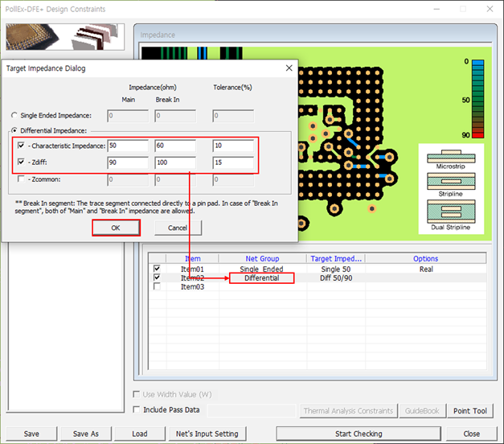Toggle the Characteristic Impedance checkbox
Screen dimensions: 504x444
click(x=21, y=146)
